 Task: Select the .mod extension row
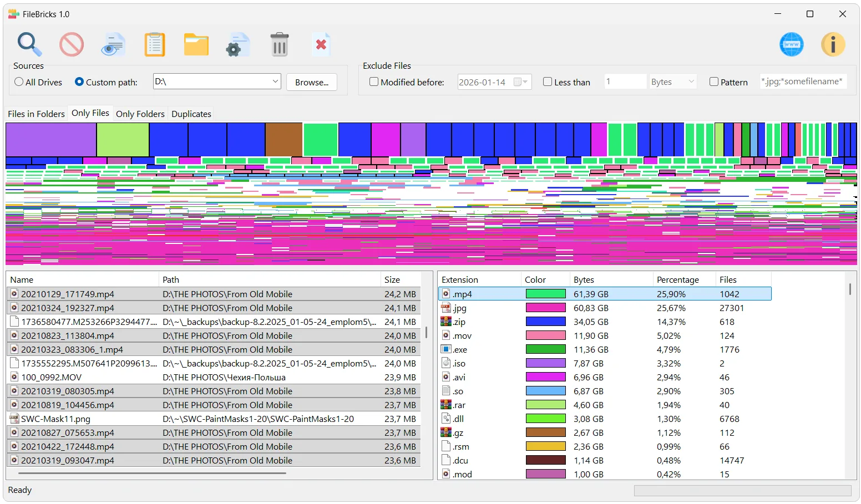point(605,474)
